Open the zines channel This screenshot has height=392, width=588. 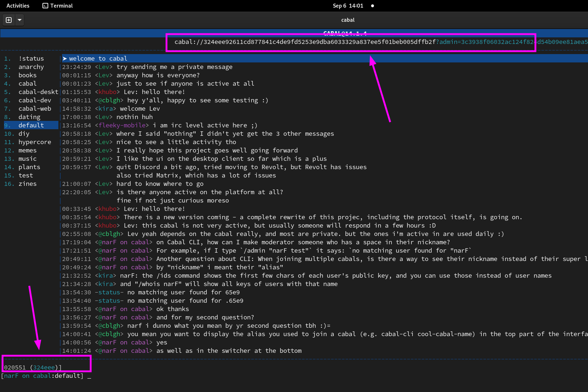[31, 184]
